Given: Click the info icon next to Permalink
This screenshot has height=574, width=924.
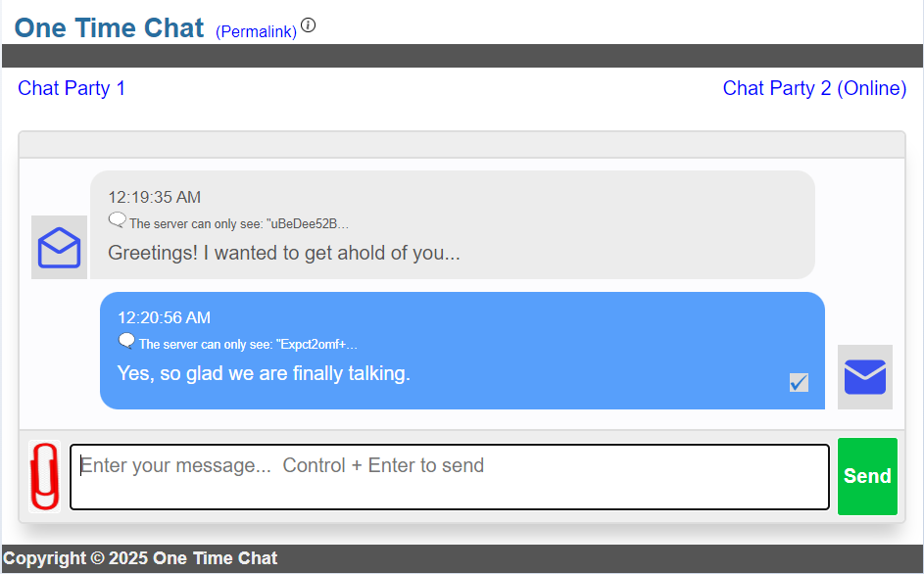Looking at the screenshot, I should pos(309,25).
